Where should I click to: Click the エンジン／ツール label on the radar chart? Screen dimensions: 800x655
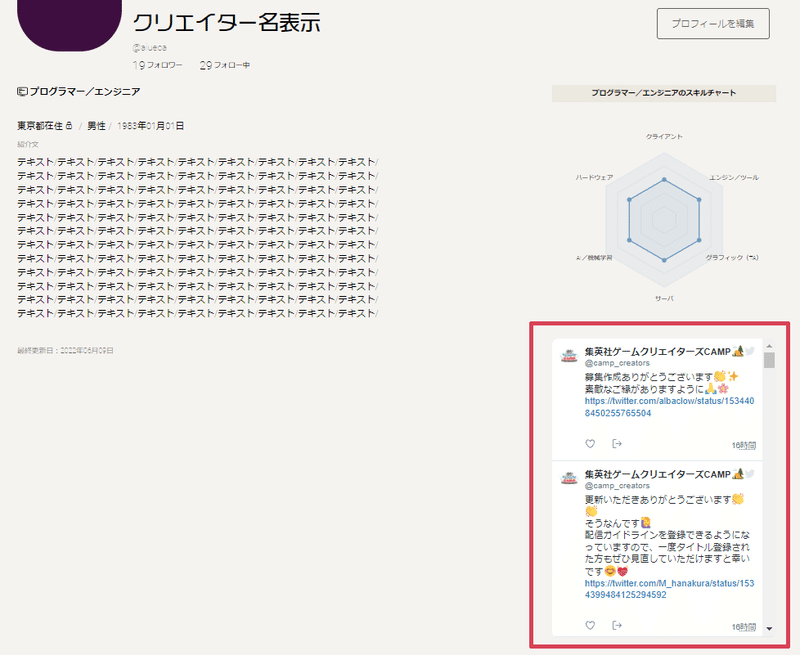(x=734, y=178)
